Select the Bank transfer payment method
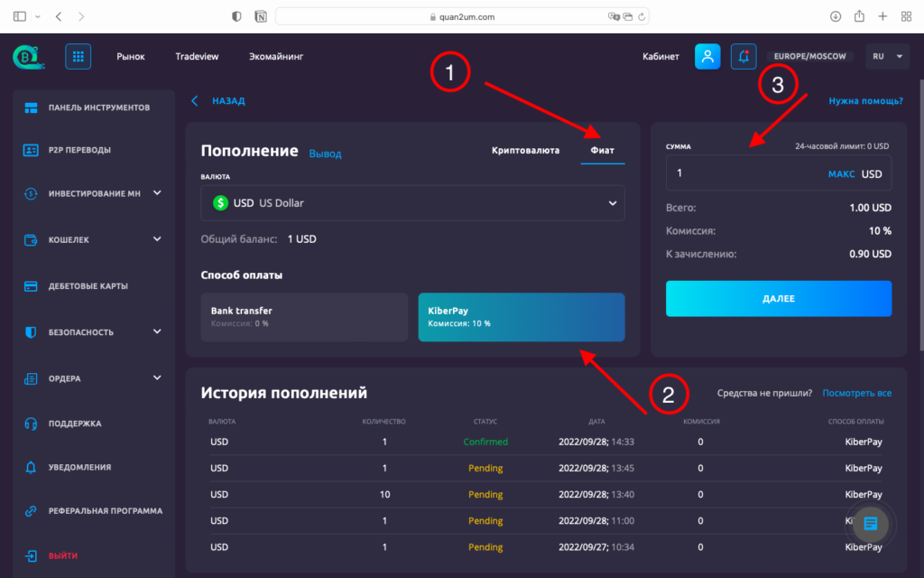 point(304,316)
